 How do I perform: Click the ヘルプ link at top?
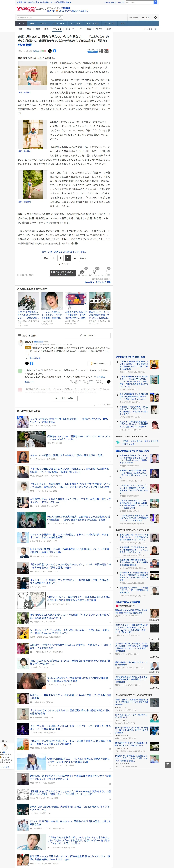121,2
